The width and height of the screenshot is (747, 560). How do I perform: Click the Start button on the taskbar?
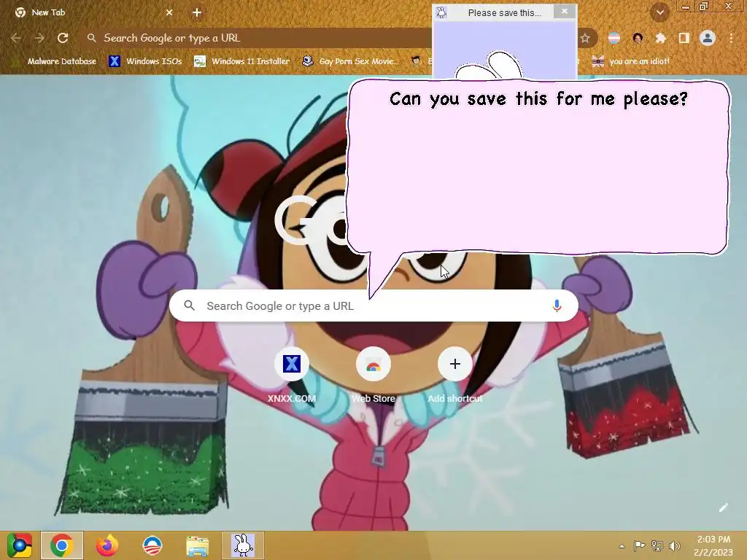[19, 545]
